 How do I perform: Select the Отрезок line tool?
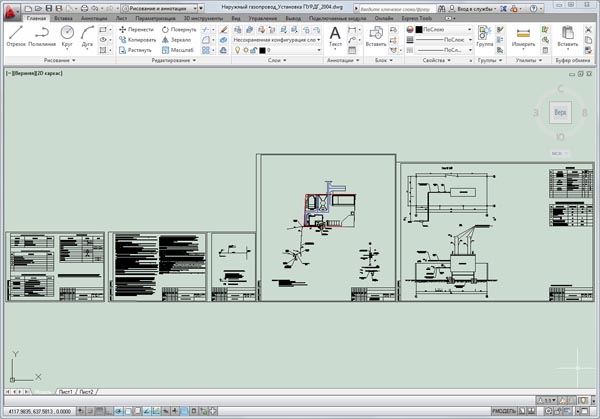tap(14, 36)
